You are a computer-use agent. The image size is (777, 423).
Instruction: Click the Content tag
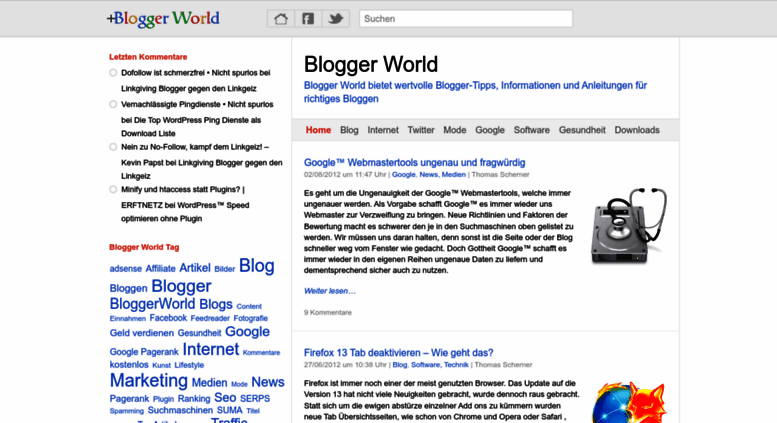249,307
